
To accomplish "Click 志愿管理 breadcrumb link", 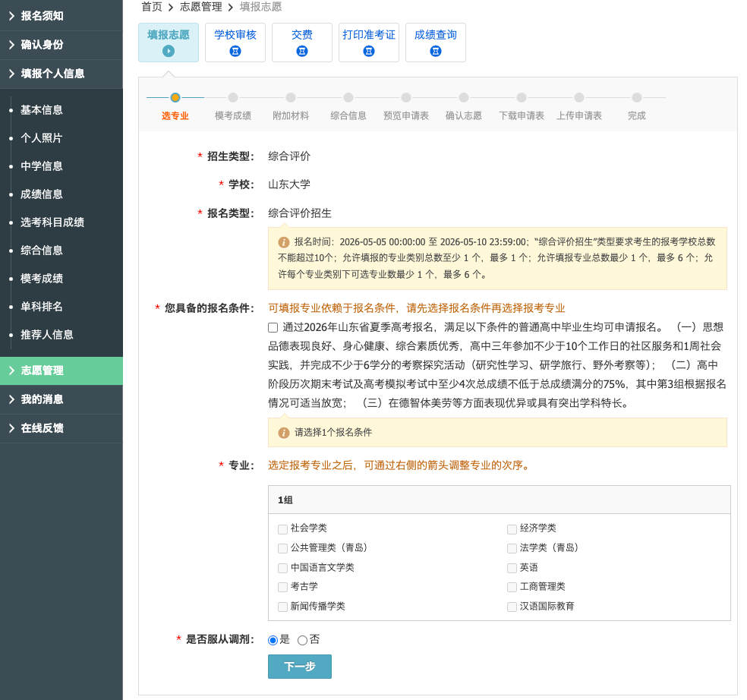I will [x=201, y=7].
